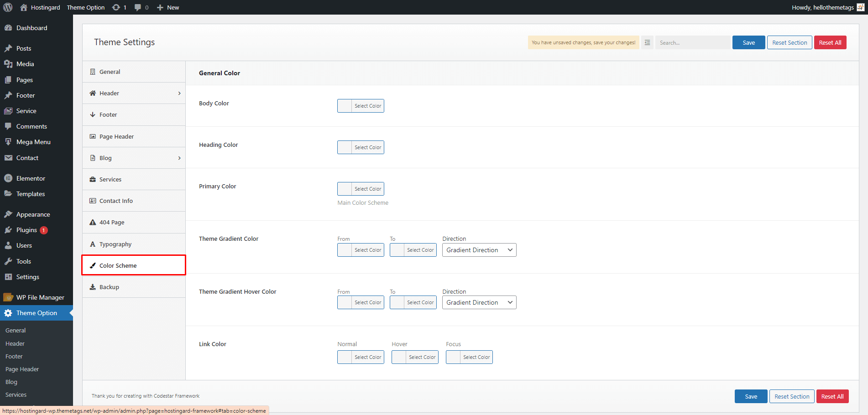Click the bottom Save button
Image resolution: width=868 pixels, height=415 pixels.
tap(751, 396)
